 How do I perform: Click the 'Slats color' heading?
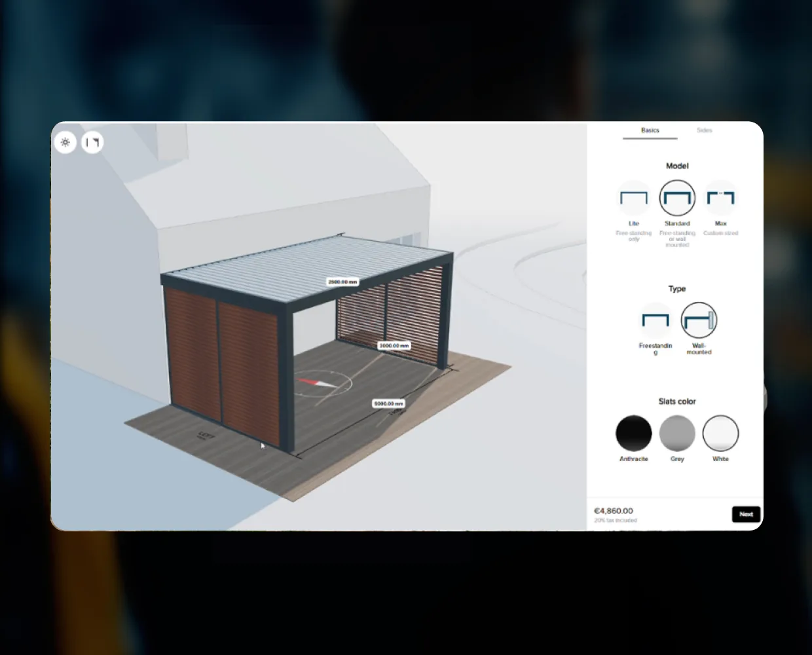click(x=677, y=401)
